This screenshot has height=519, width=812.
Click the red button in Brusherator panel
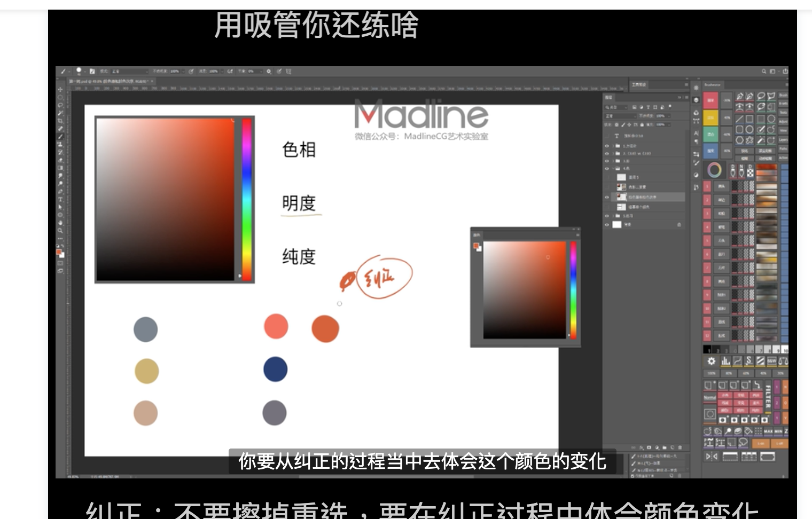[710, 100]
